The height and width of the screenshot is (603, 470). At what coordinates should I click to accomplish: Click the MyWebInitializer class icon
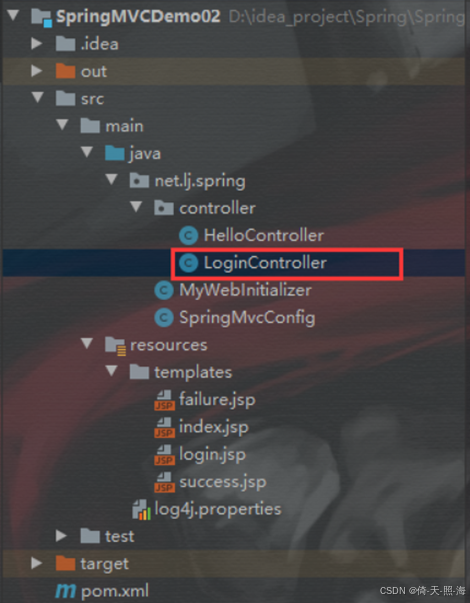point(164,290)
